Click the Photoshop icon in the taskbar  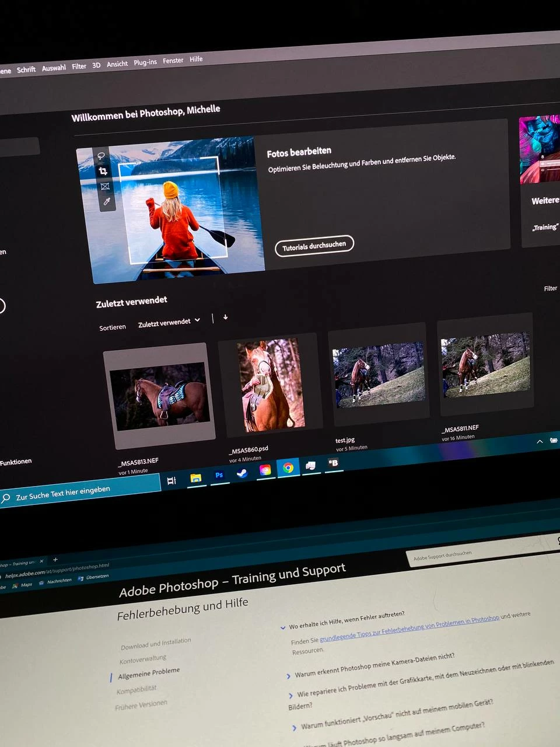[219, 475]
